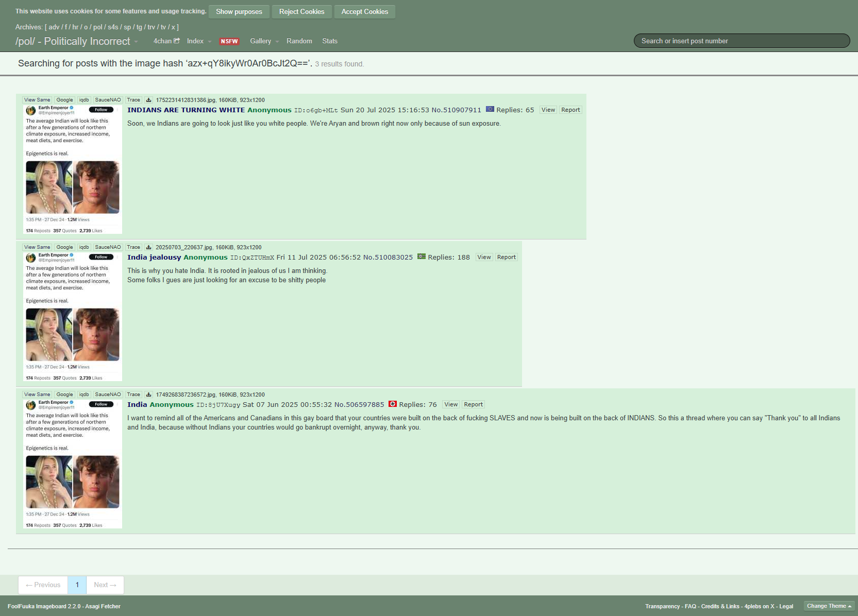Open thumbnail of India jealousy post
Screen dimensions: 858x616
click(73, 317)
